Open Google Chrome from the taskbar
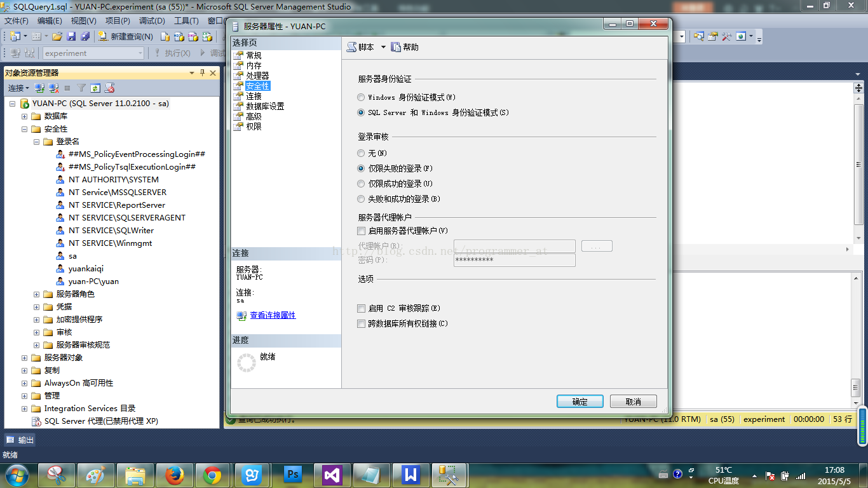This screenshot has width=868, height=488. coord(212,475)
